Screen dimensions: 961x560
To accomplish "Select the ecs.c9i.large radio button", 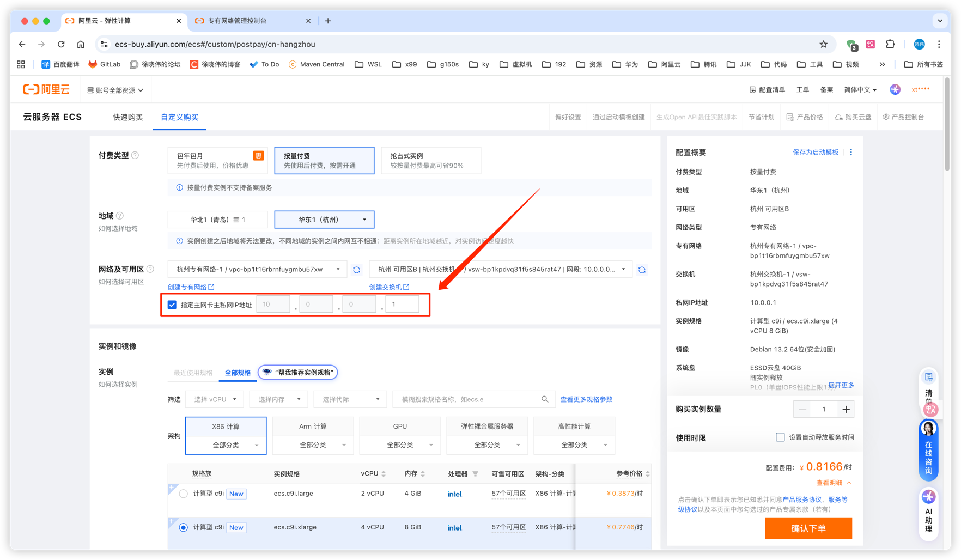I will point(184,494).
